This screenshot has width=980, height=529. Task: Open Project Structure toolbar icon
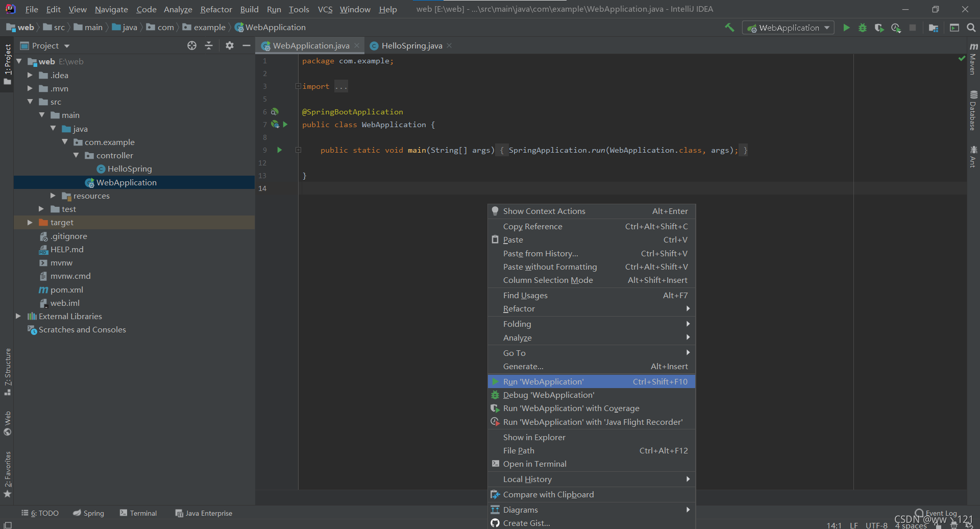(x=934, y=28)
